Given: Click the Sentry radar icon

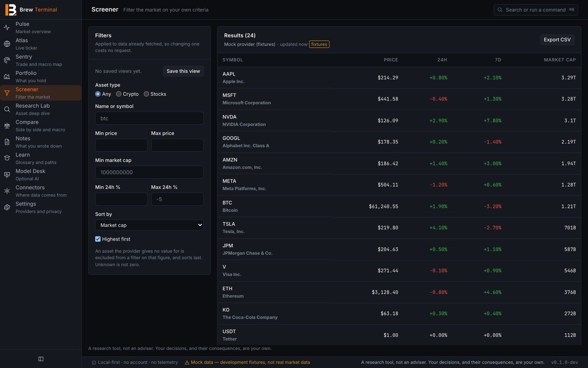Looking at the screenshot, I should click(x=7, y=60).
